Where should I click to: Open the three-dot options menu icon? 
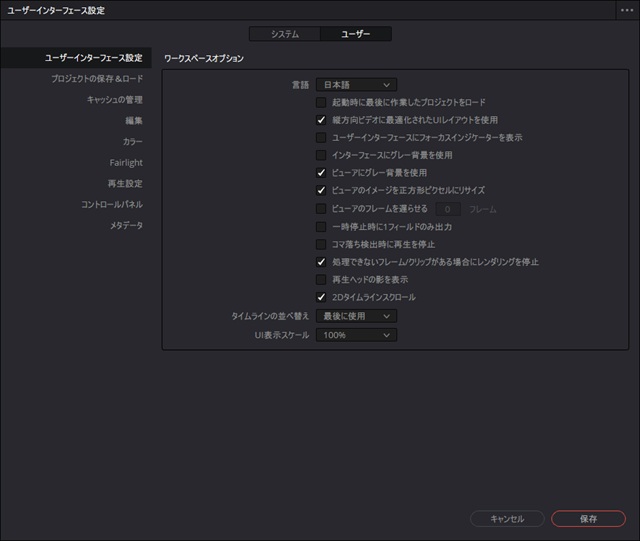coord(627,10)
